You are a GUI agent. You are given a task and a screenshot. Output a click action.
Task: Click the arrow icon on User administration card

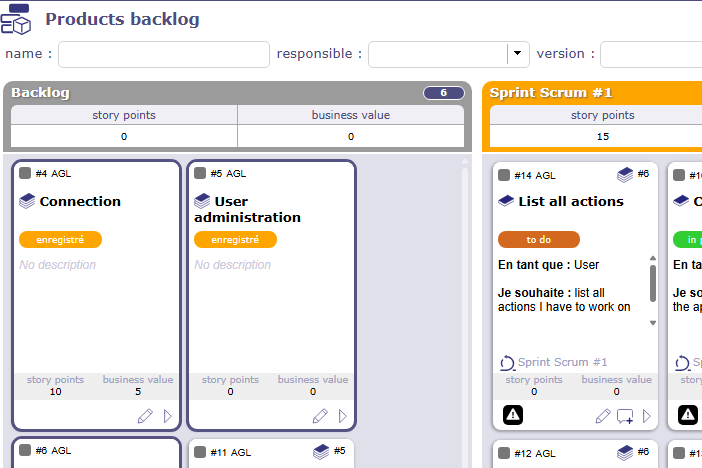pyautogui.click(x=343, y=416)
